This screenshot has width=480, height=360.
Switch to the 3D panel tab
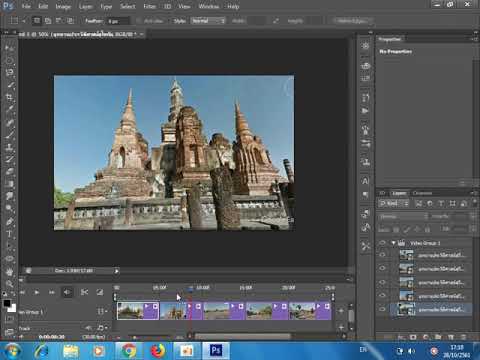[382, 193]
